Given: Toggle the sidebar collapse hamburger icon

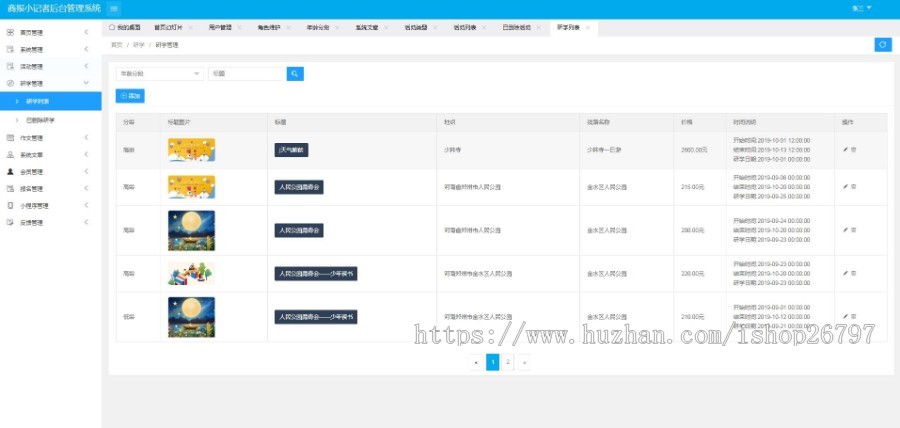Looking at the screenshot, I should pos(114,9).
